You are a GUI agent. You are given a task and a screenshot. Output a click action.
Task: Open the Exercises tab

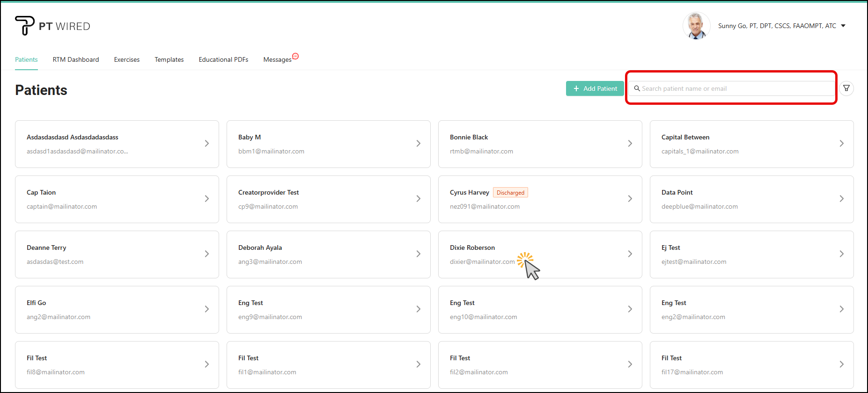(127, 59)
